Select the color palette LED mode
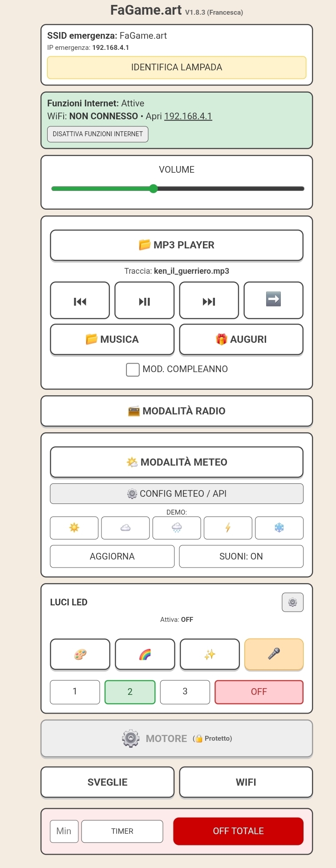 coord(80,654)
